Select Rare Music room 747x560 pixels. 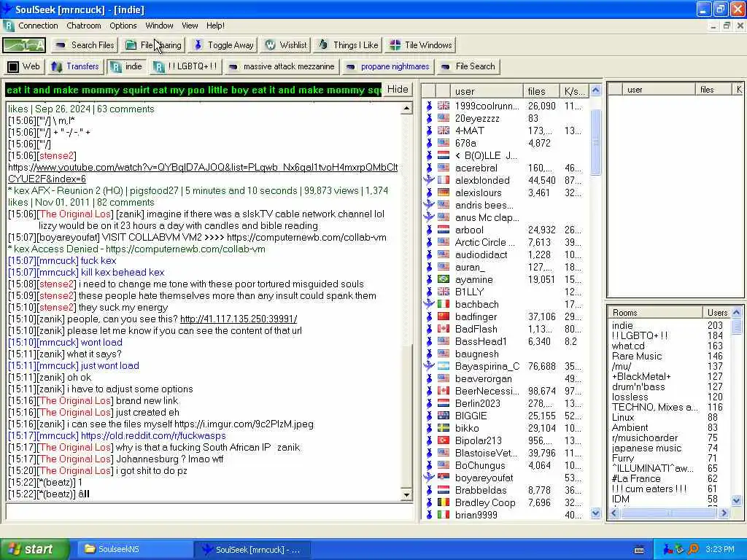coord(637,356)
